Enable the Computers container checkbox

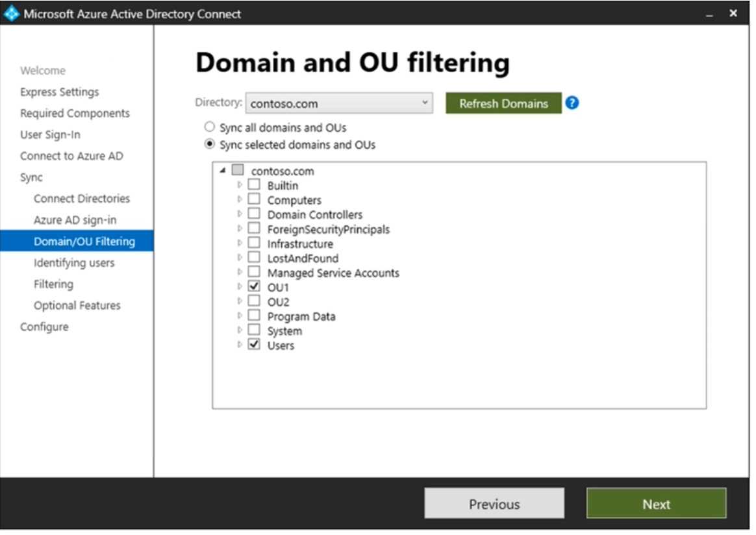click(254, 199)
